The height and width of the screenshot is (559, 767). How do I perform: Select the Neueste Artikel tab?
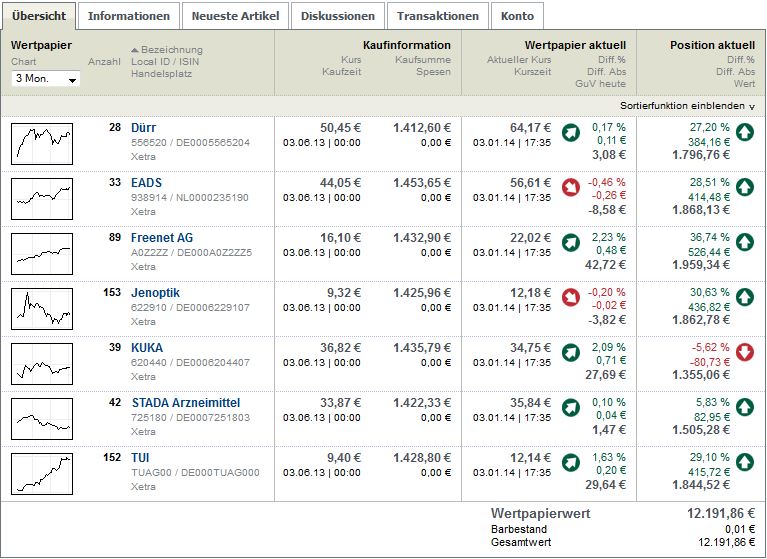click(x=237, y=16)
